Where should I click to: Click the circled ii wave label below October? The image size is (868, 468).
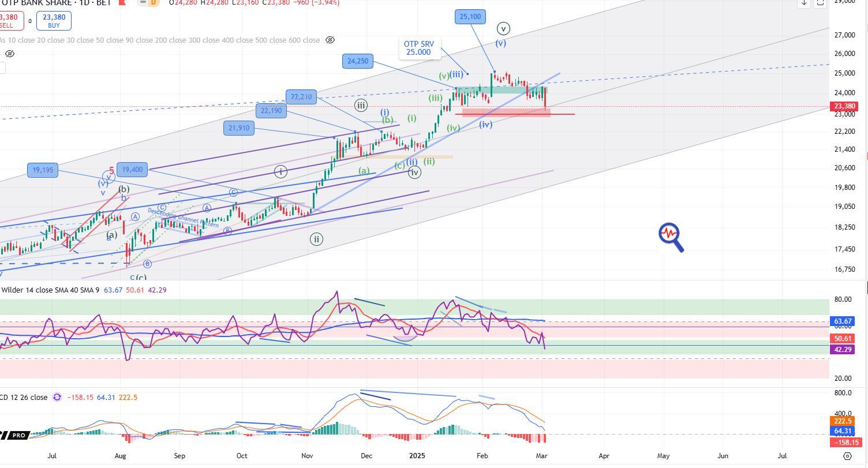pos(316,239)
